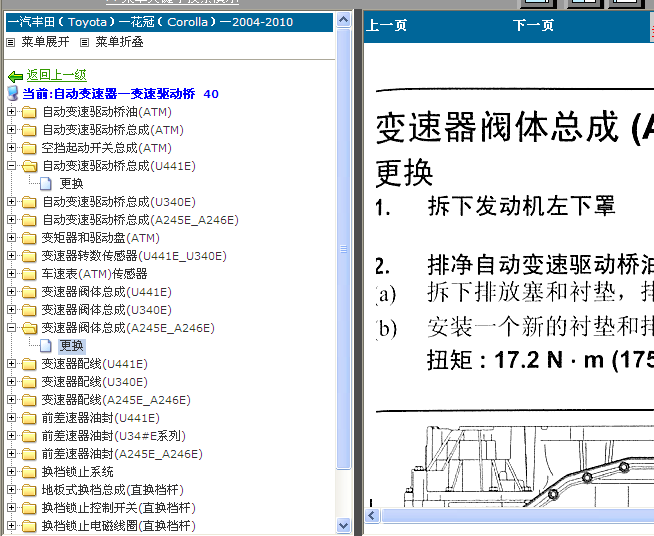Click folder icon of 变速器阀体总成(U340E)

coord(29,310)
